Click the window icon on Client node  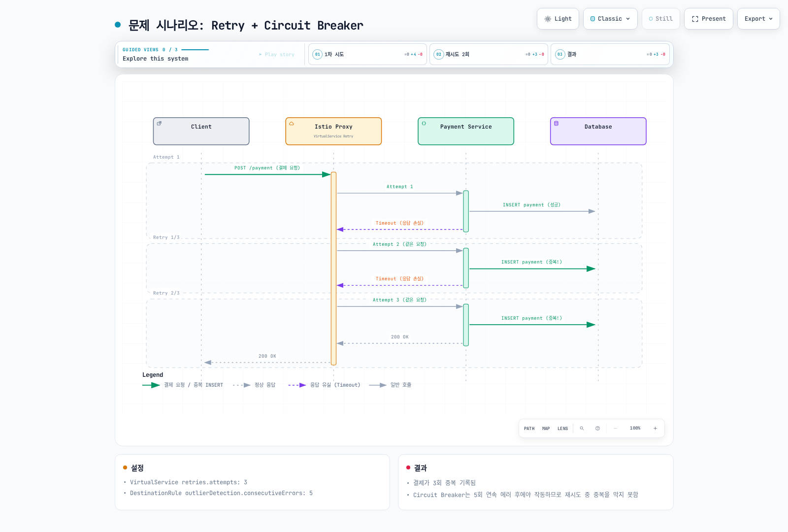[x=159, y=124]
